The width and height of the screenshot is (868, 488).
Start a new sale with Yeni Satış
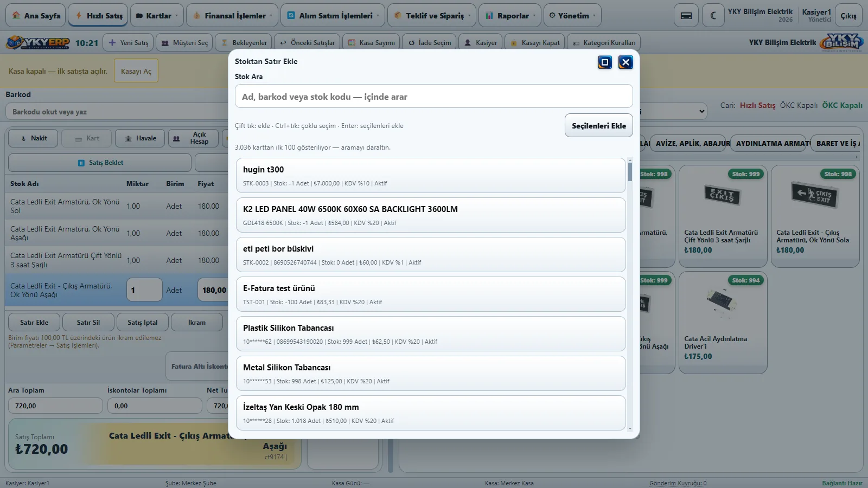point(129,42)
